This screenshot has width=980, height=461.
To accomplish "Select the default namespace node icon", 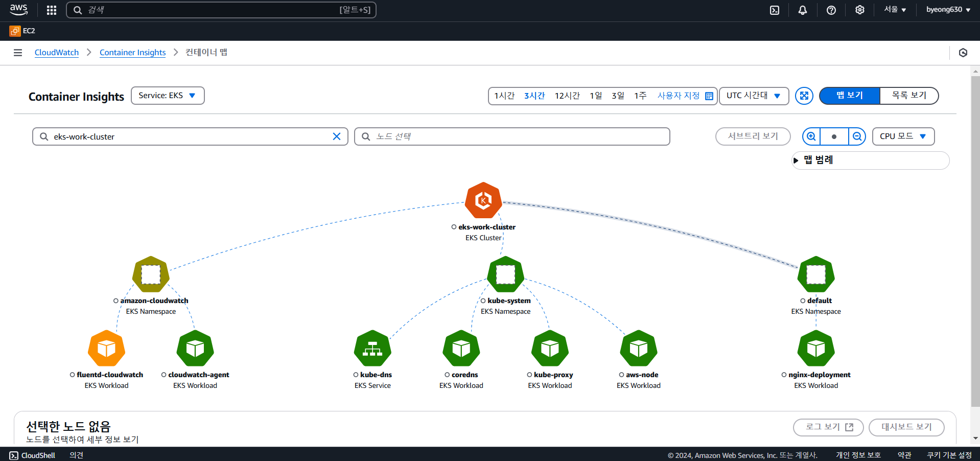I will [x=816, y=274].
